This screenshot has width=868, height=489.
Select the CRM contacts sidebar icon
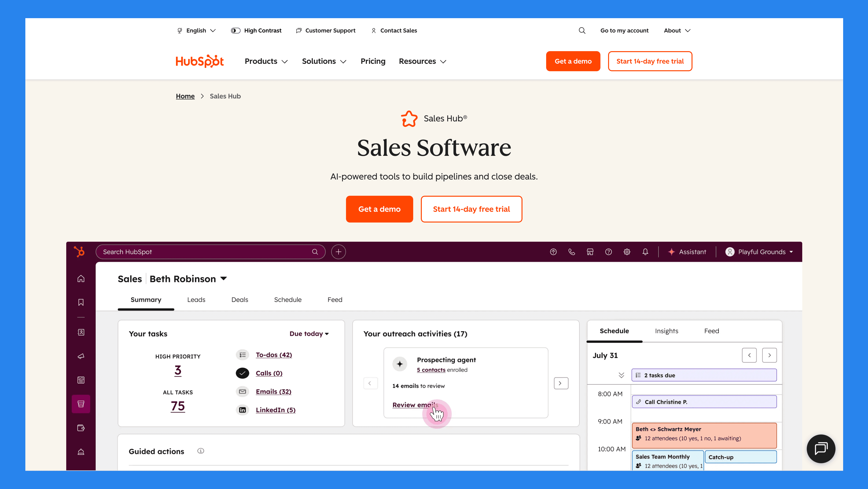tap(81, 332)
